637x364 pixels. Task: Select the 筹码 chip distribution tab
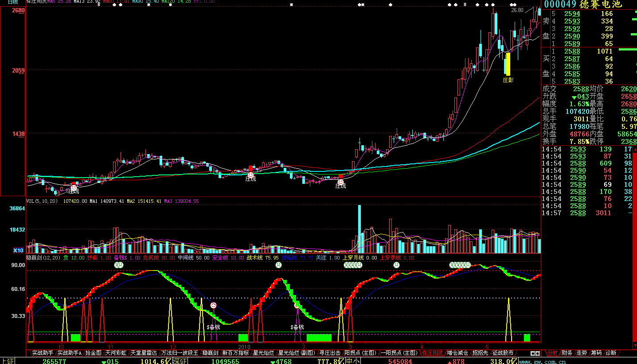596,353
